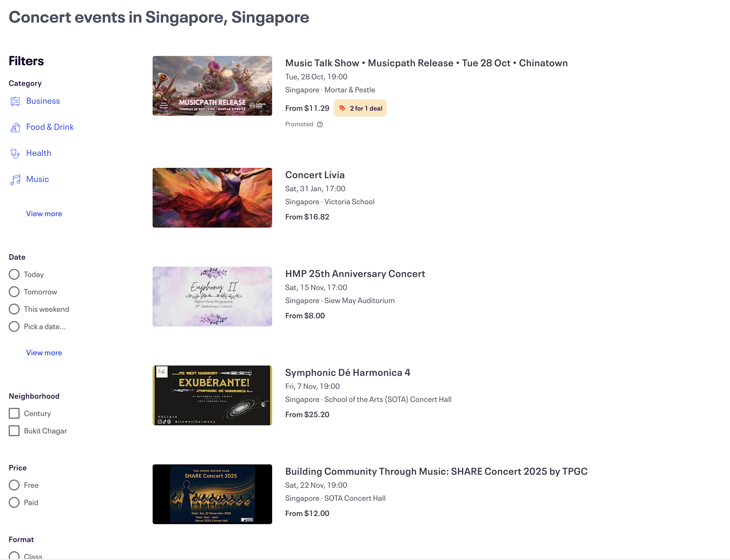Select the Free price radio button
This screenshot has width=730, height=560.
[14, 485]
